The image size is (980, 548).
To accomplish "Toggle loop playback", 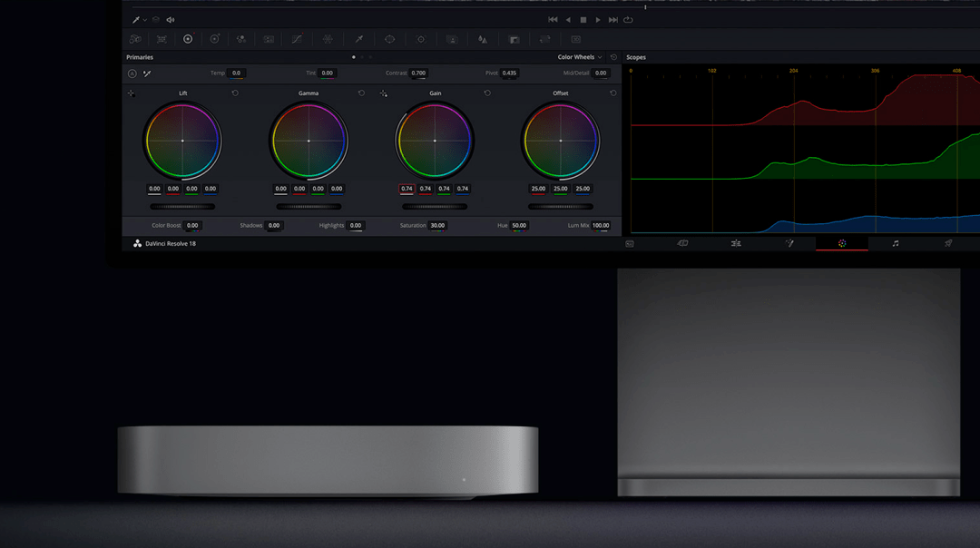I will (x=628, y=20).
